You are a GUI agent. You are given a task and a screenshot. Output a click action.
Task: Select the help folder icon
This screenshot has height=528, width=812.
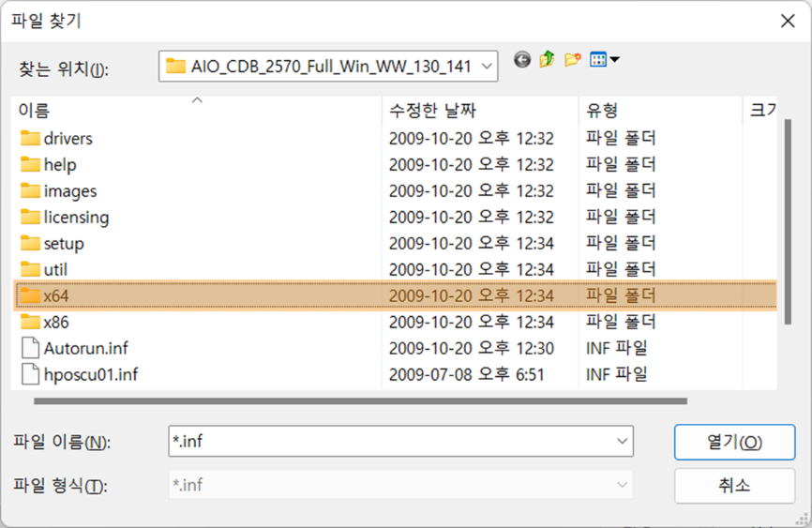pos(30,165)
